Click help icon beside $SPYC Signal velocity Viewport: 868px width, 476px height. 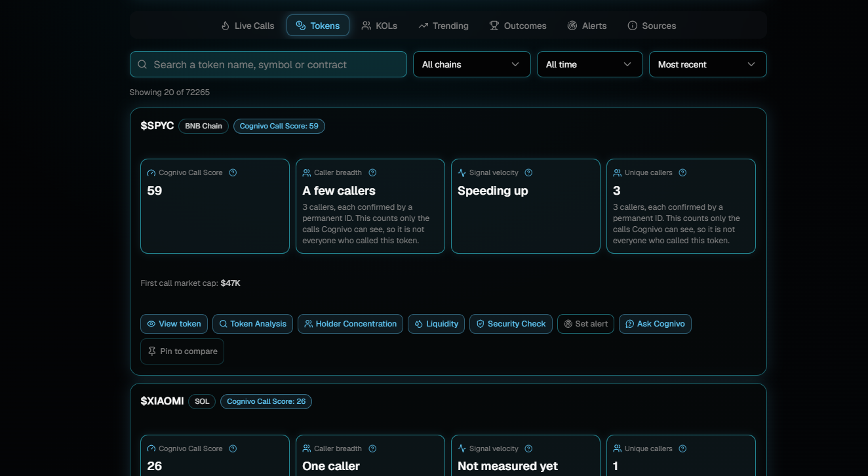pyautogui.click(x=528, y=172)
